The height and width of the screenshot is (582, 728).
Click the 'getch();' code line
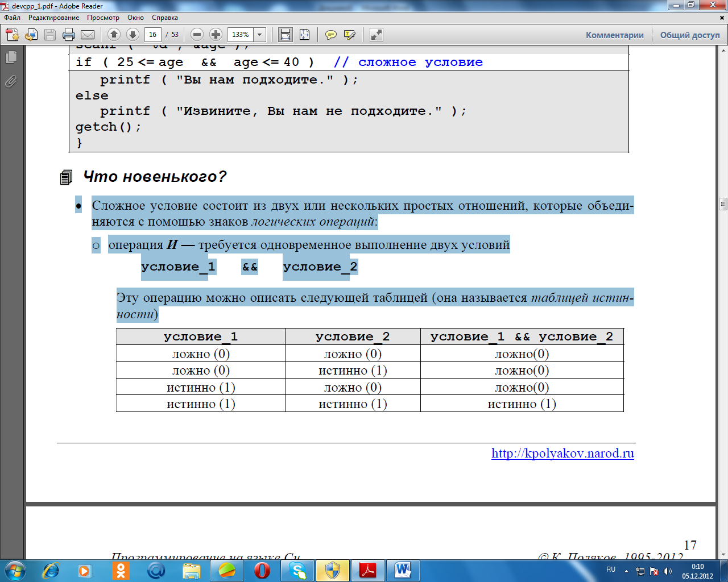108,127
